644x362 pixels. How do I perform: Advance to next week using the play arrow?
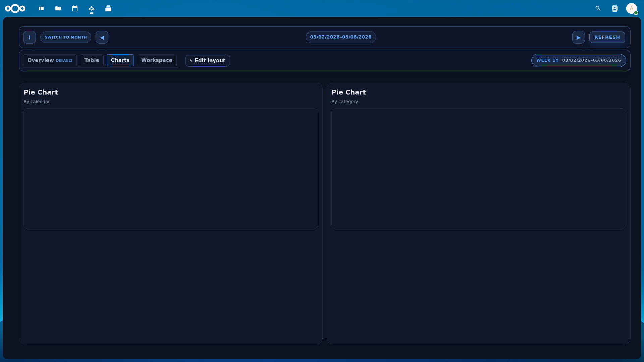click(578, 37)
